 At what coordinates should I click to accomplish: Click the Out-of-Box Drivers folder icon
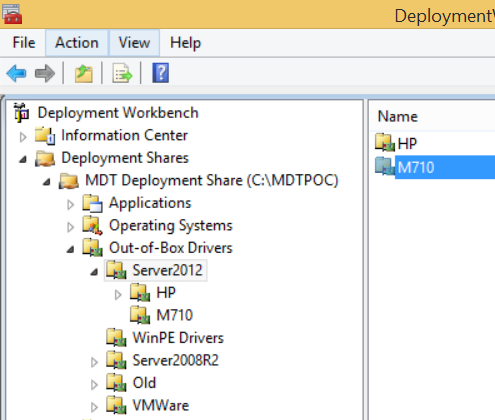point(92,248)
